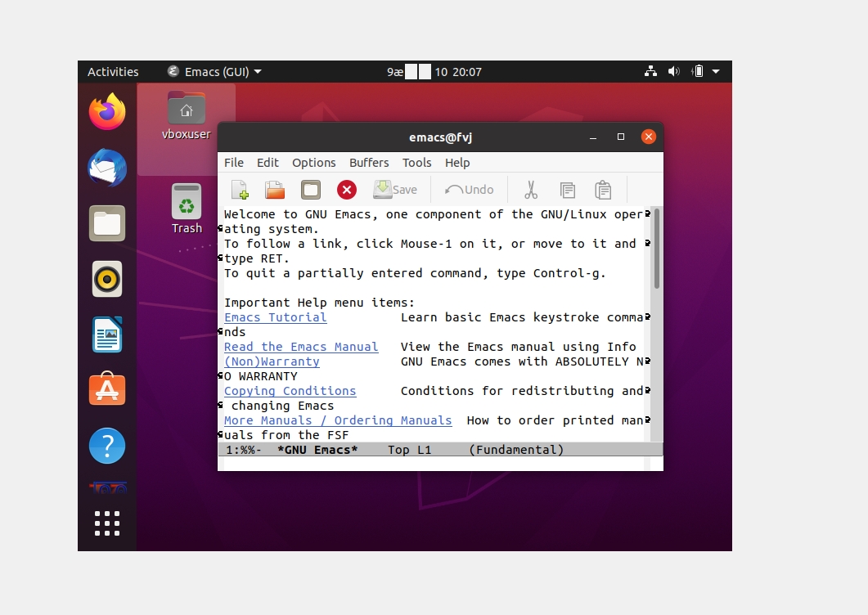Open the Buffers menu
The width and height of the screenshot is (868, 615).
369,163
